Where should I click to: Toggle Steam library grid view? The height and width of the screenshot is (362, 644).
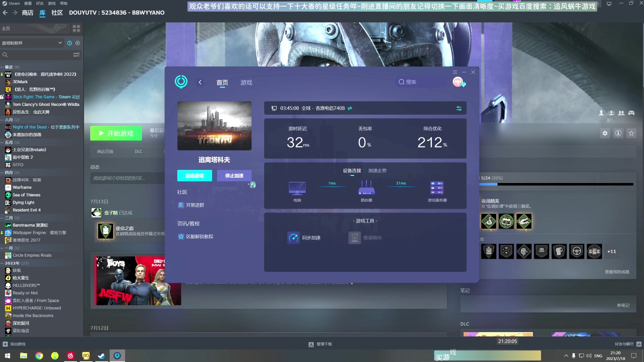pyautogui.click(x=76, y=28)
